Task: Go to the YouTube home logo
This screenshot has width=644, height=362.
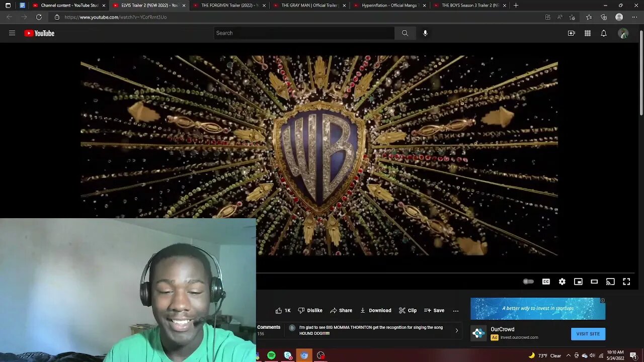Action: 39,33
